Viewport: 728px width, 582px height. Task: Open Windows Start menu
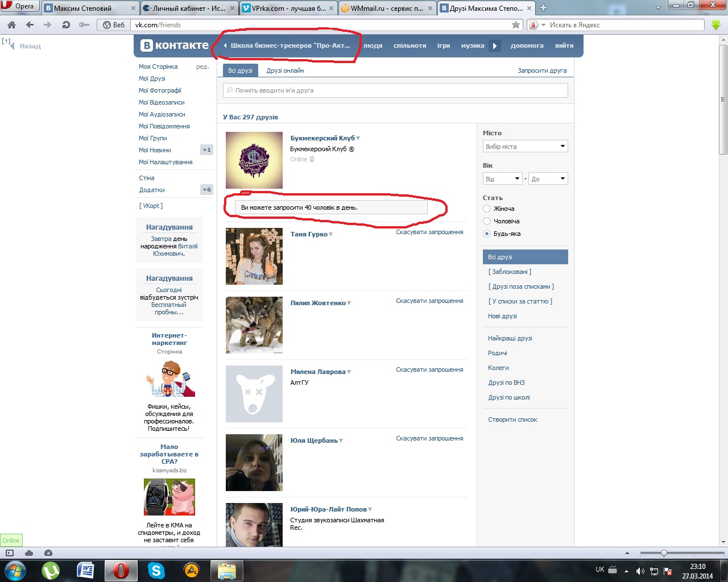pos(14,571)
